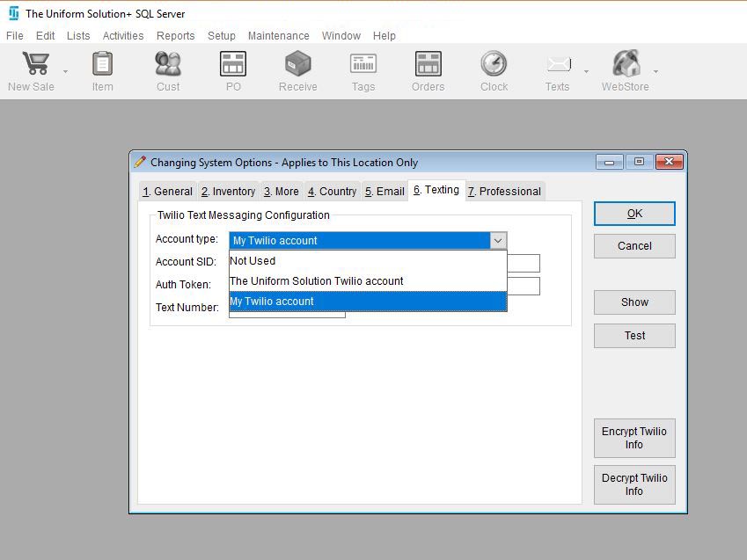Expand the Texts toolbar arrow
Screen dimensions: 747x560
coord(587,71)
